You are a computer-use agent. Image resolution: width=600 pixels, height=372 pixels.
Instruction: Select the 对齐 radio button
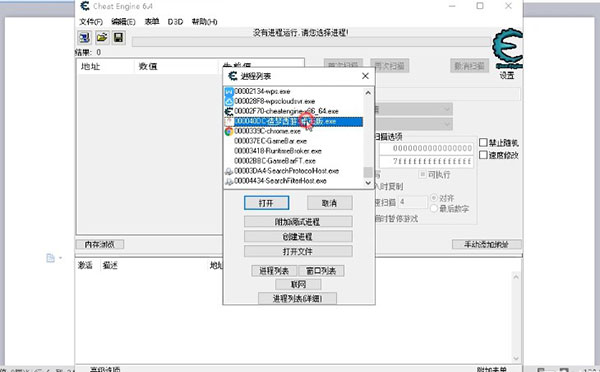coord(434,198)
